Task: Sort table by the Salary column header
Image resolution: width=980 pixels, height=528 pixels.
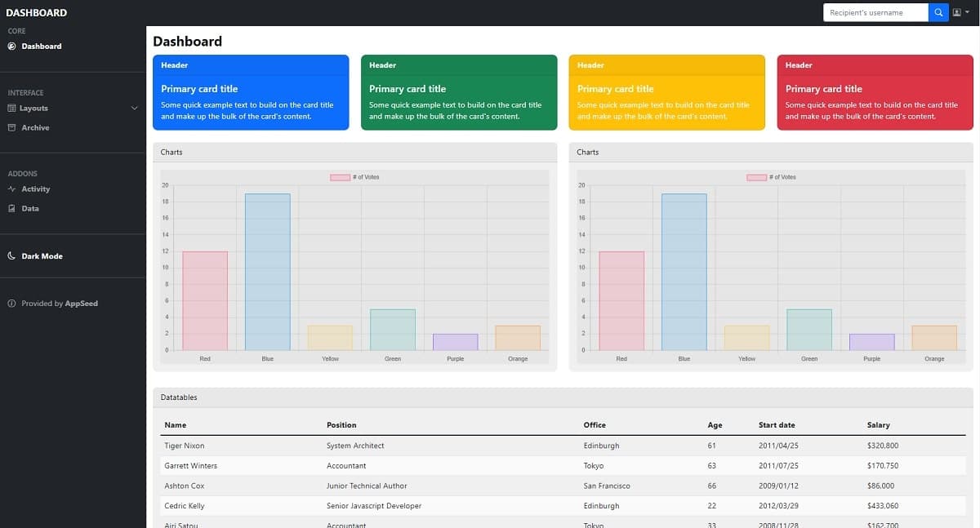Action: click(878, 425)
